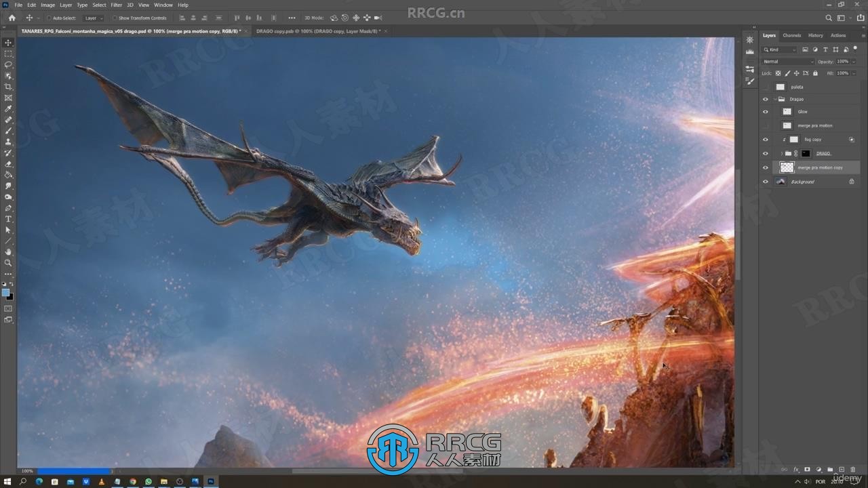Click Create new group folder icon

click(x=830, y=469)
